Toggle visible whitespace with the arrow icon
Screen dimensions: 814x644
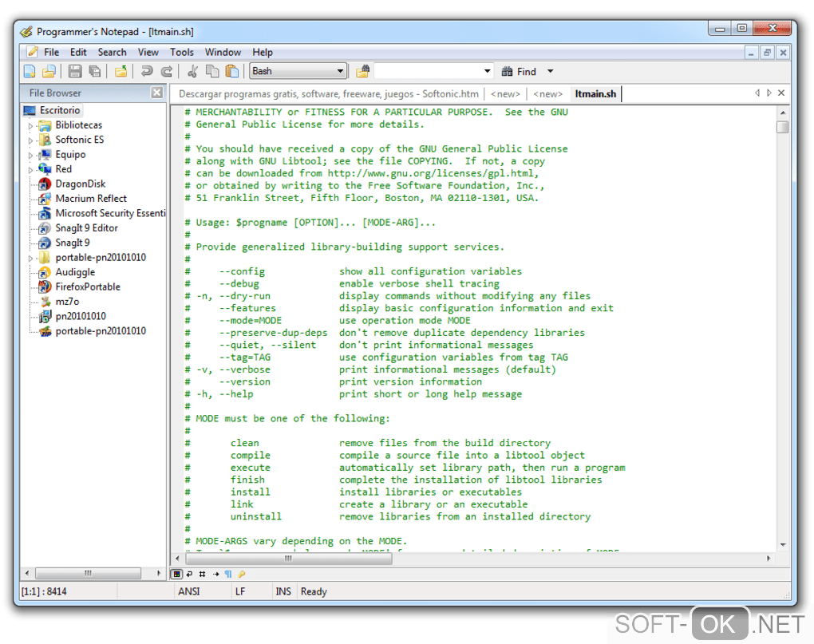pyautogui.click(x=216, y=574)
